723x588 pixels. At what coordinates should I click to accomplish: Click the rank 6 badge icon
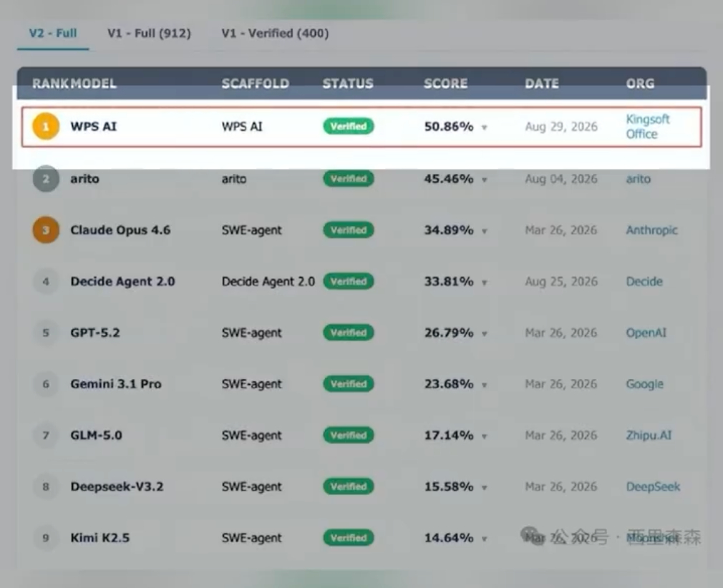[46, 384]
